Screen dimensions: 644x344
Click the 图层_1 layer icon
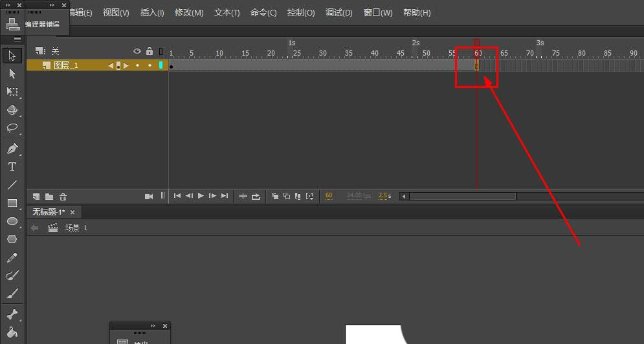click(x=47, y=65)
